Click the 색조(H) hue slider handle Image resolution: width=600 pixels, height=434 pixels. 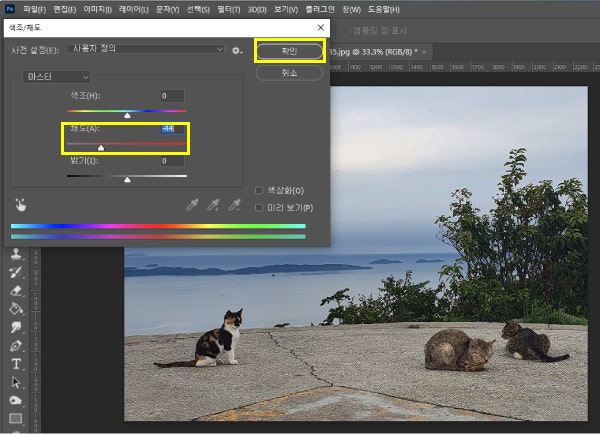click(127, 115)
